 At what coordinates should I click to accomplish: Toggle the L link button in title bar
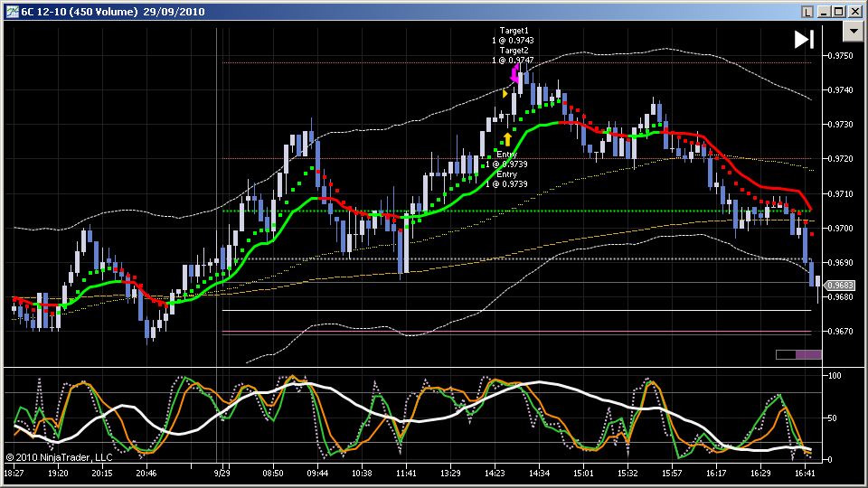(x=807, y=12)
